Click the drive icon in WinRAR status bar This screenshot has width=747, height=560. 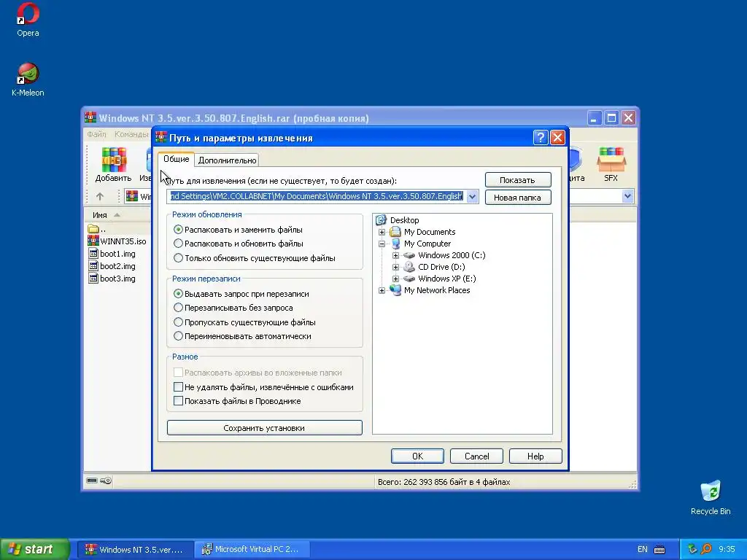(x=92, y=481)
